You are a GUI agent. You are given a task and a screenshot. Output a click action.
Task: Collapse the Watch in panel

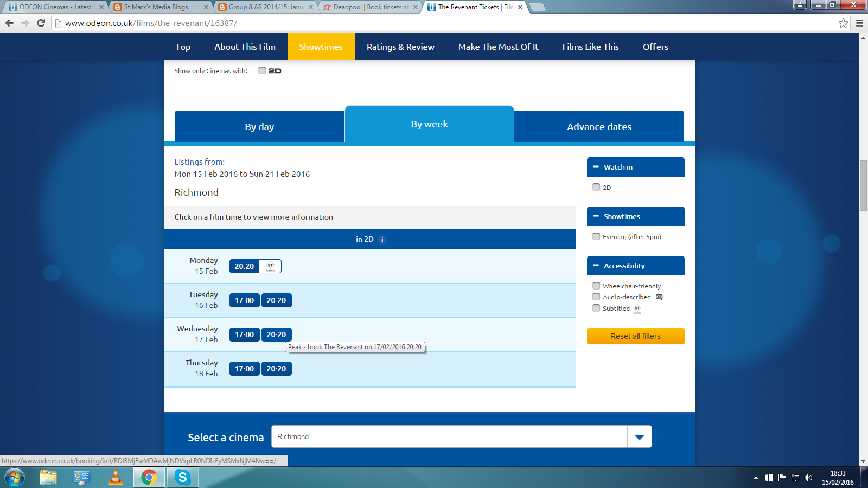(636, 167)
